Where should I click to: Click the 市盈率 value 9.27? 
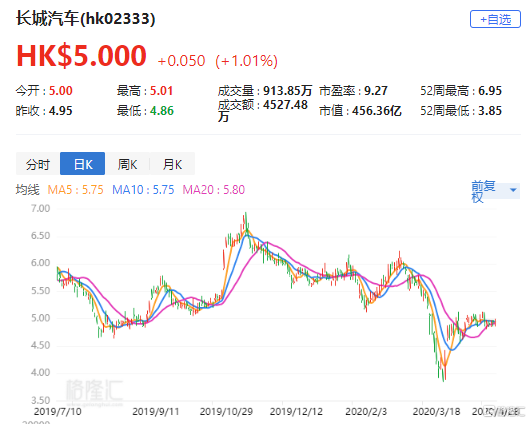point(376,91)
